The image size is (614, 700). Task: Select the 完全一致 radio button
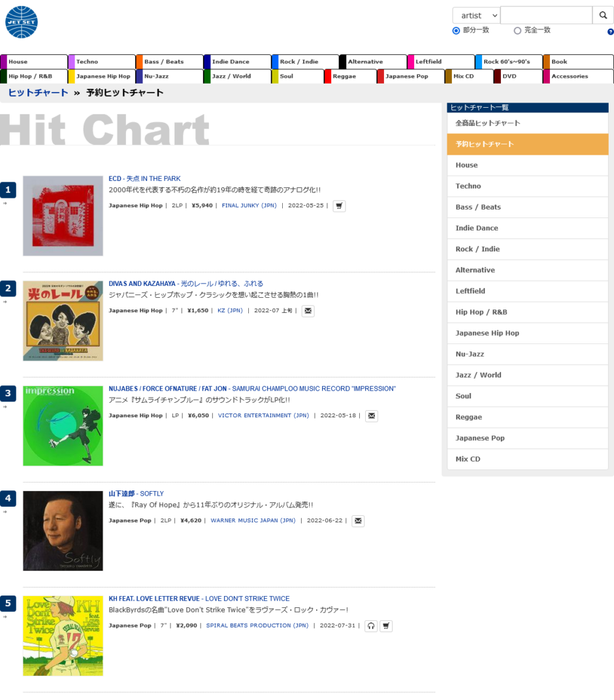coord(517,31)
